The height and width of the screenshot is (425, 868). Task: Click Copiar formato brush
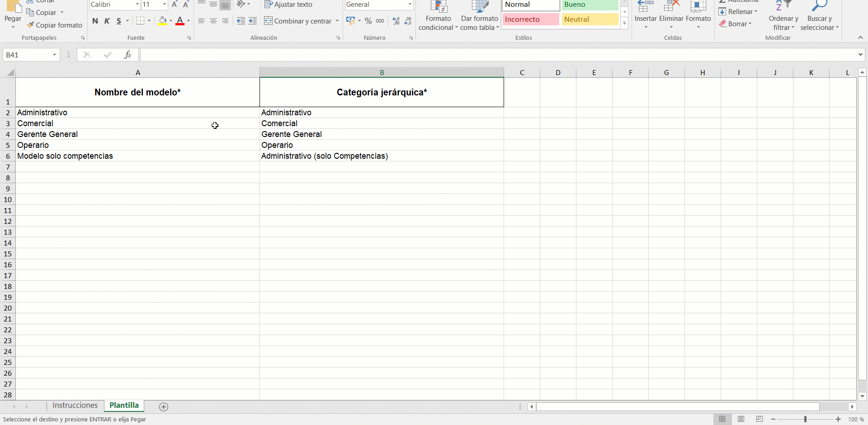pos(54,25)
